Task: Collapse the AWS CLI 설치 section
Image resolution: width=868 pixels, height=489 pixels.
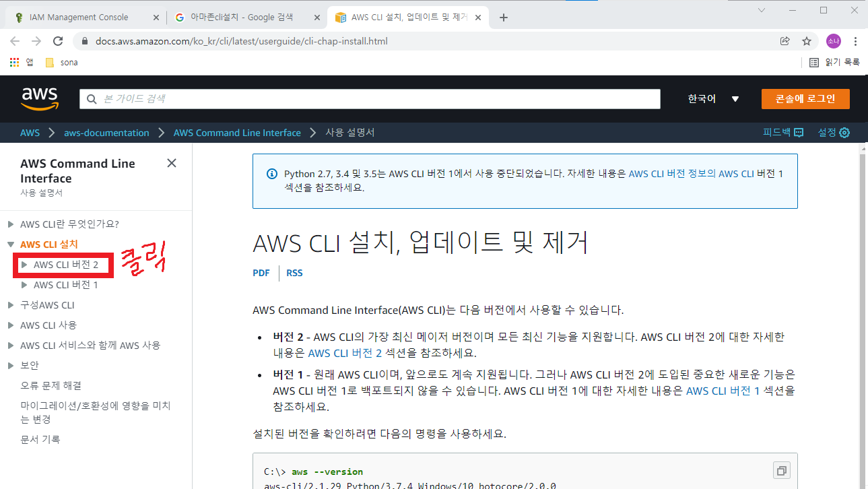Action: [x=11, y=244]
